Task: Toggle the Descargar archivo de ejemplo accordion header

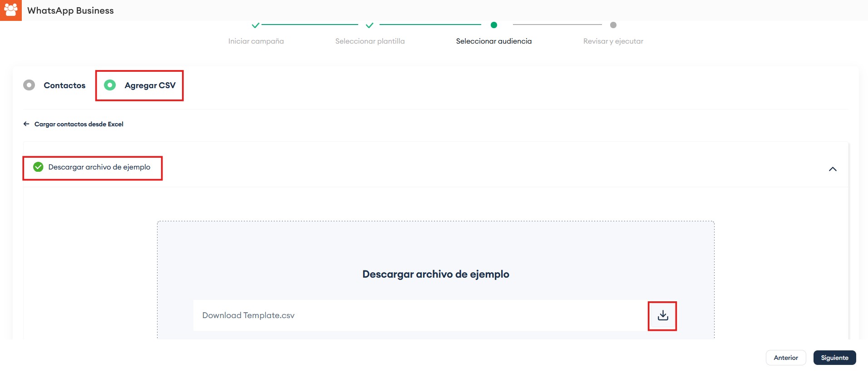Action: point(99,167)
